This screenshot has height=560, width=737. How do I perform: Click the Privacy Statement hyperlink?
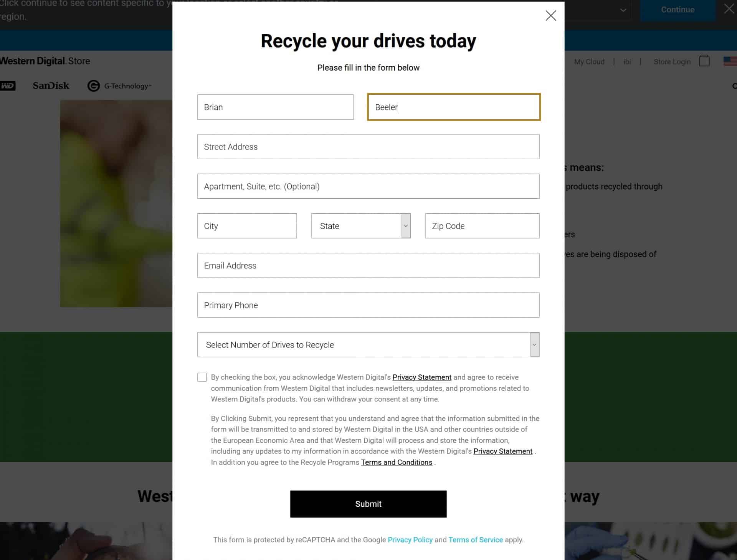pos(421,377)
